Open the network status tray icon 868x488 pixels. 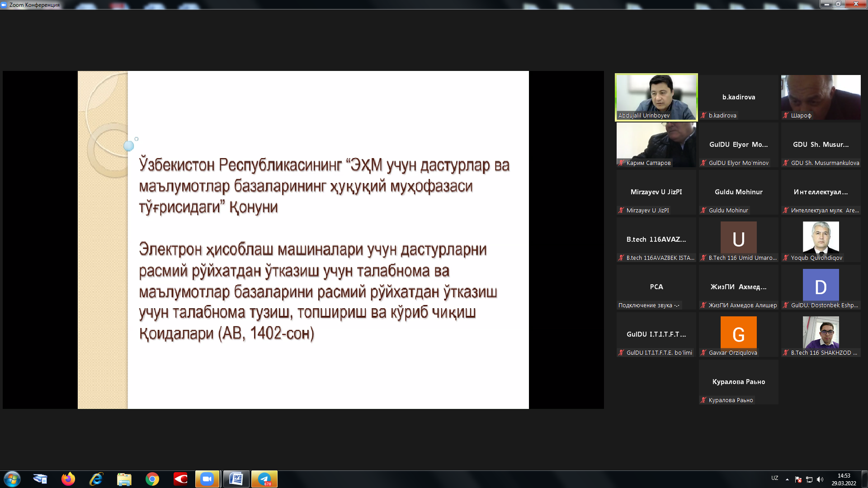click(809, 479)
